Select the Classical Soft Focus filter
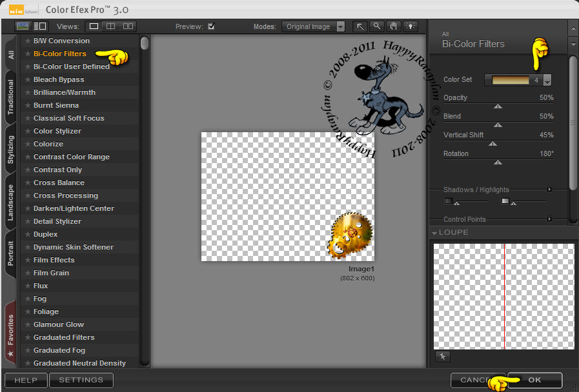The width and height of the screenshot is (579, 392). click(x=68, y=118)
